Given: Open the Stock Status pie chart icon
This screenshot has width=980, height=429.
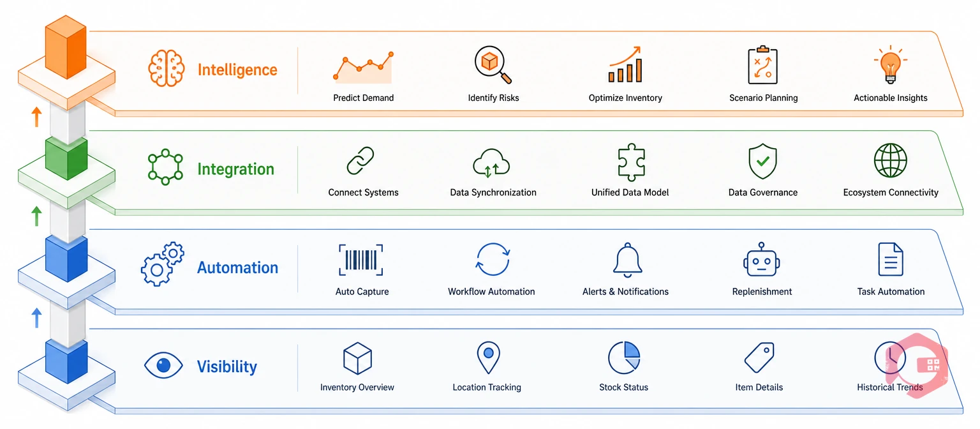Looking at the screenshot, I should point(624,357).
